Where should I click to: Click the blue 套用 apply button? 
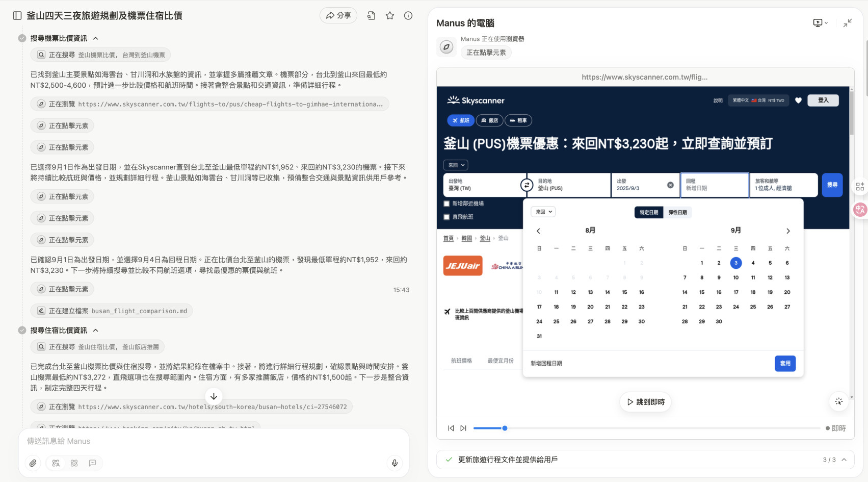tap(785, 364)
